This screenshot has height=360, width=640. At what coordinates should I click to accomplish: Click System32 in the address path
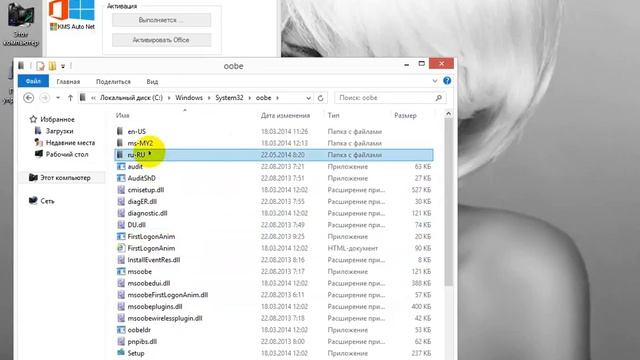(229, 98)
